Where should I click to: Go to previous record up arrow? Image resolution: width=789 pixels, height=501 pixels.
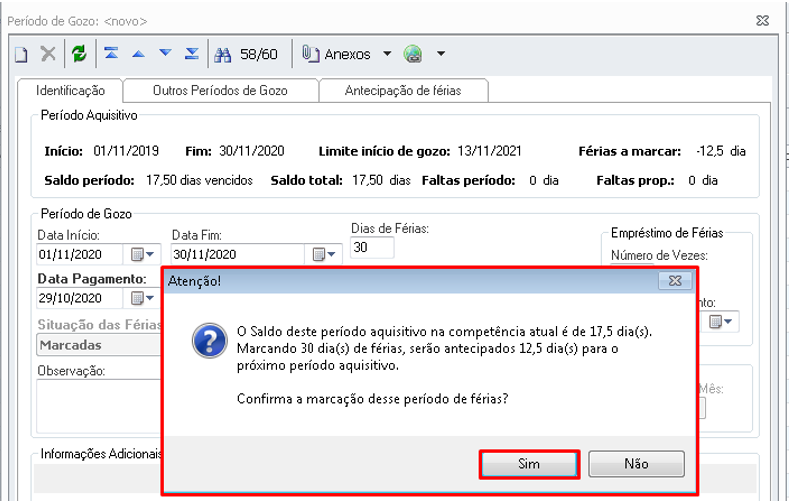pyautogui.click(x=138, y=53)
